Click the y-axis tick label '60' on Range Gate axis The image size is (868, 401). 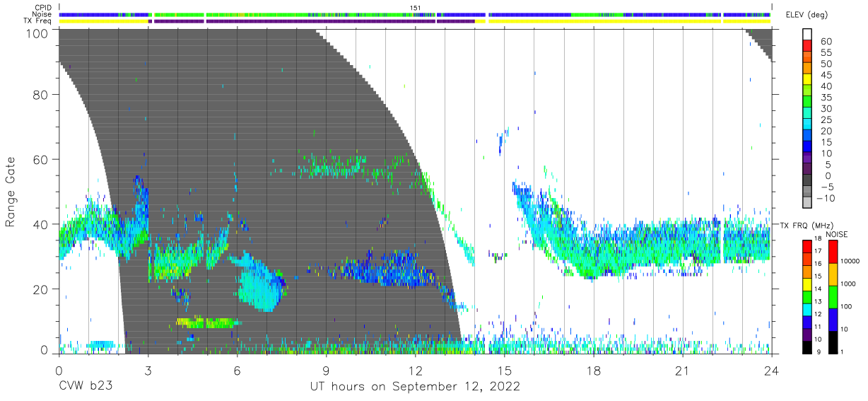click(x=40, y=159)
